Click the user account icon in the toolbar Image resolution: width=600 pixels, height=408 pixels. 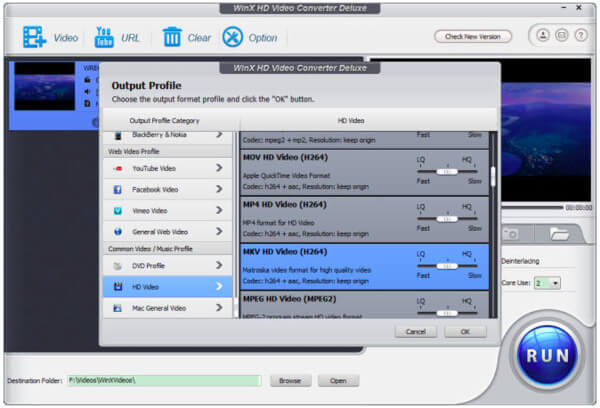[543, 36]
